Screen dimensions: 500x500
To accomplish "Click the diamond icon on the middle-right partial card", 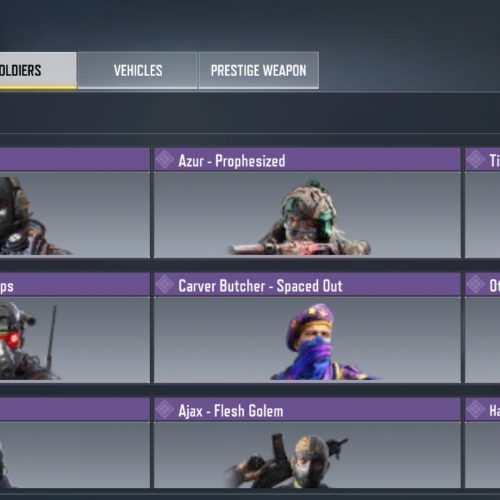I will pyautogui.click(x=475, y=284).
